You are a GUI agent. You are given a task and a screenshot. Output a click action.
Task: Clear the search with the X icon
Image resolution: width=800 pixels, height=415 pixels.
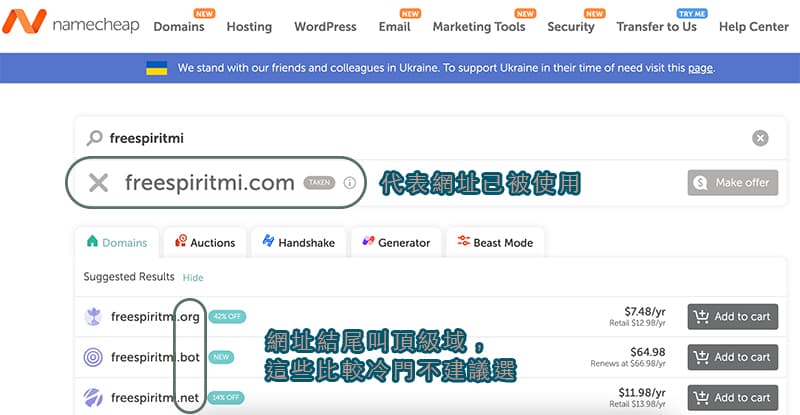[x=760, y=138]
